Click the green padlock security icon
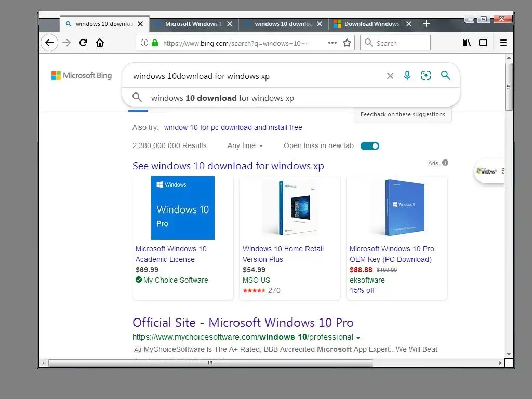The image size is (532, 399). [x=155, y=43]
